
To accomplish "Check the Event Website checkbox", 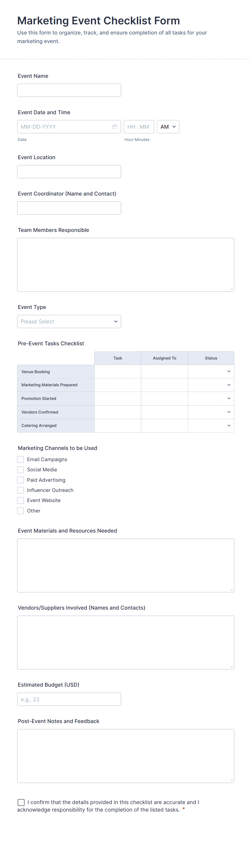I will 21,500.
